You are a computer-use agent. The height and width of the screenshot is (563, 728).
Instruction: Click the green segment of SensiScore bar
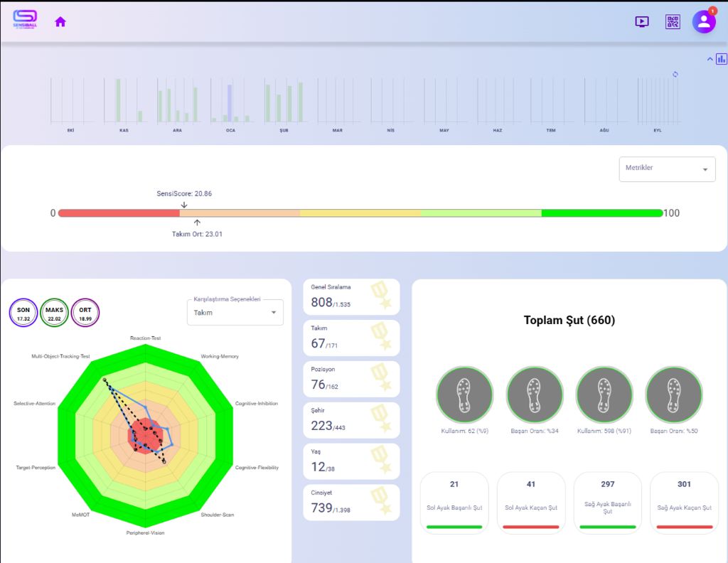[601, 213]
